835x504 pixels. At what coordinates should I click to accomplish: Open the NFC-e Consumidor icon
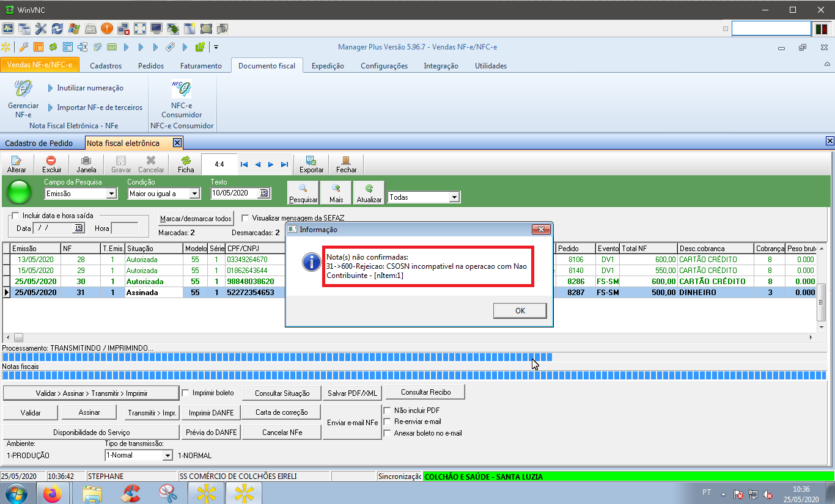coord(181,90)
